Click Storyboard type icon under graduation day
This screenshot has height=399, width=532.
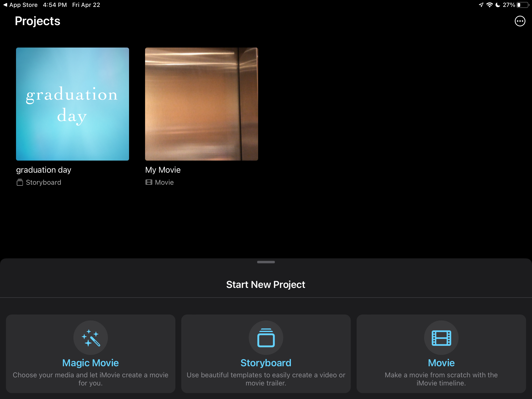(x=20, y=182)
